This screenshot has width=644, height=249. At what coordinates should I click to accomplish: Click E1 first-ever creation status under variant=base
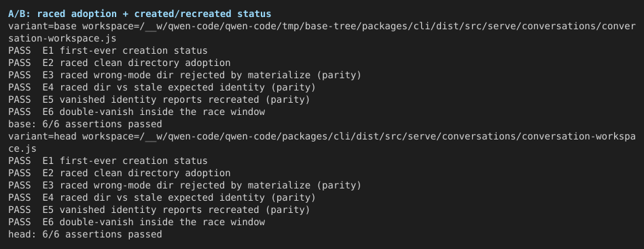pos(107,51)
